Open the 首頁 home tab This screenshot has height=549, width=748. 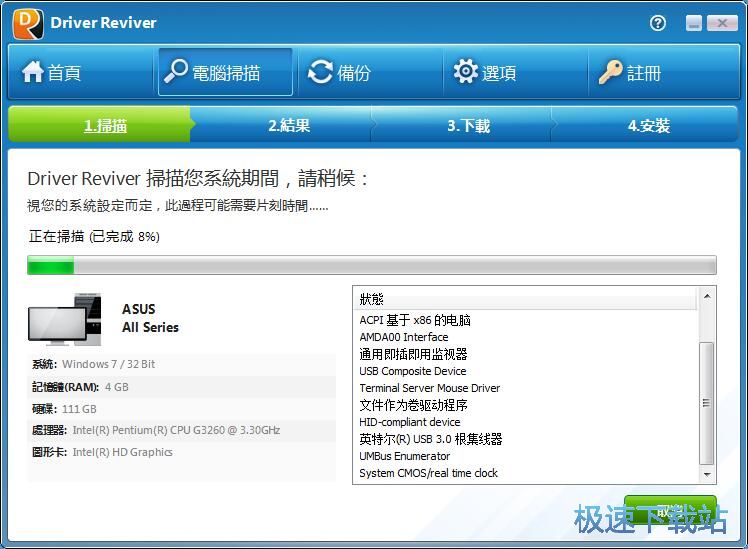point(80,73)
